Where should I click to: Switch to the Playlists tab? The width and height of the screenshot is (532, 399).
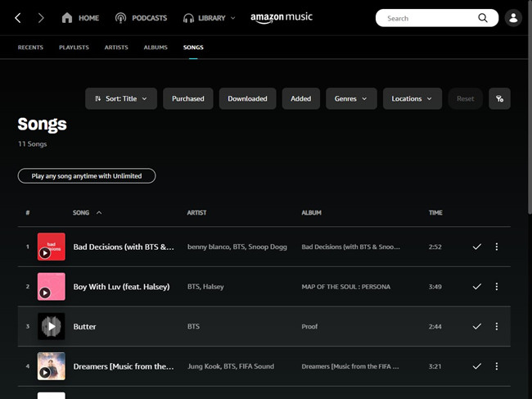pos(74,48)
